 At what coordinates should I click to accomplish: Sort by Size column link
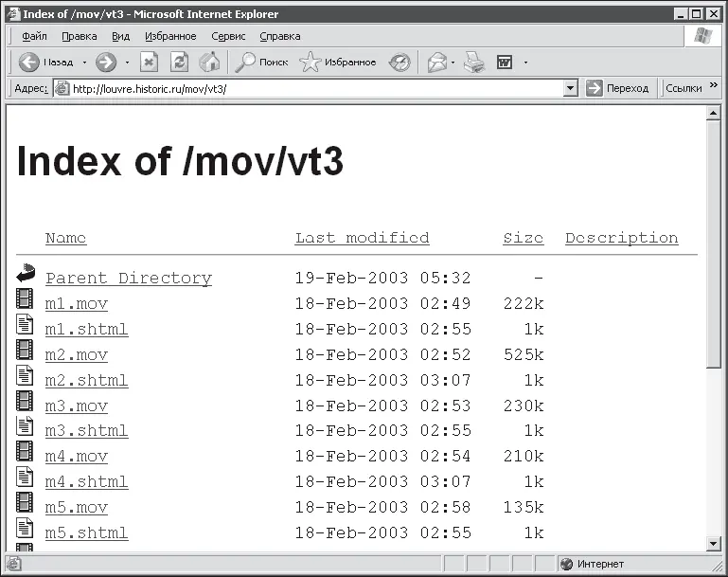tap(524, 238)
